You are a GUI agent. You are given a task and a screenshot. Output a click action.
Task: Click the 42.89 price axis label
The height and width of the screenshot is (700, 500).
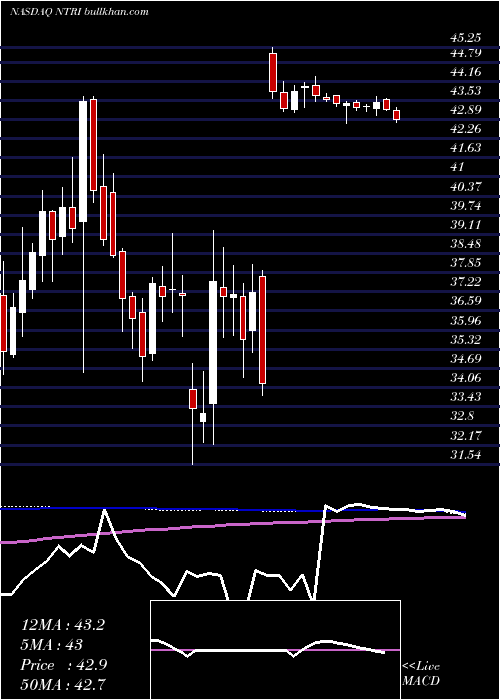(466, 110)
